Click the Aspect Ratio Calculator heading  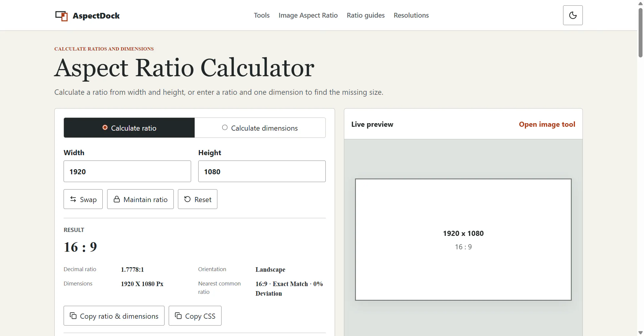184,68
